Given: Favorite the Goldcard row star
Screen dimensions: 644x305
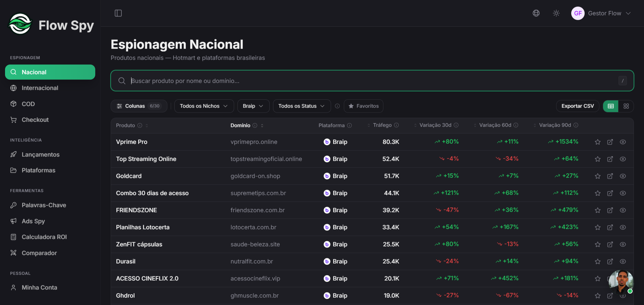Looking at the screenshot, I should click(598, 176).
